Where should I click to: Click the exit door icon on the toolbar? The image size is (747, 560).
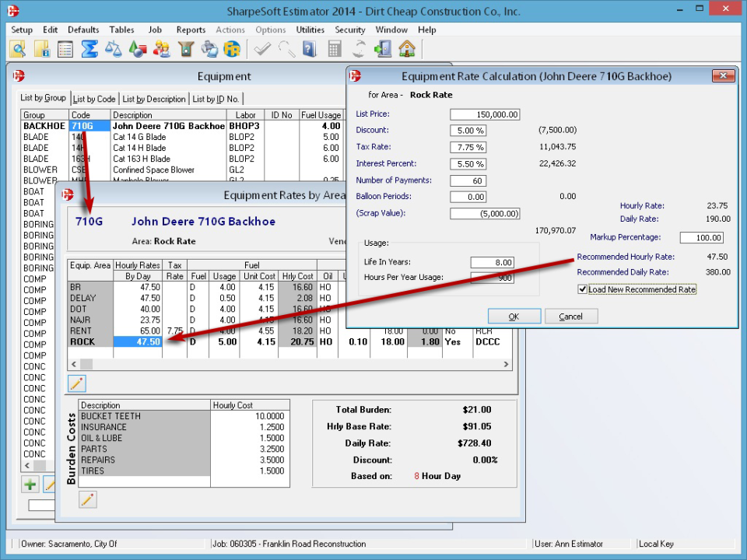[x=381, y=48]
